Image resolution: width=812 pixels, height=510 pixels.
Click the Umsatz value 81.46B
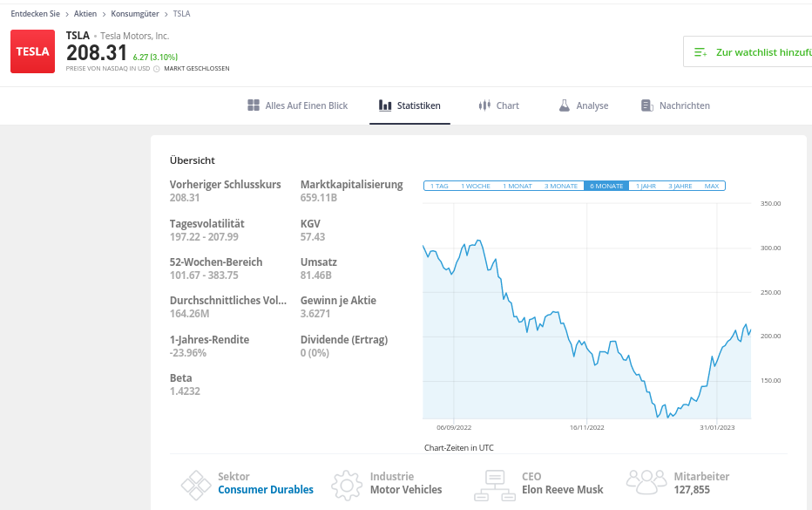[x=316, y=275]
